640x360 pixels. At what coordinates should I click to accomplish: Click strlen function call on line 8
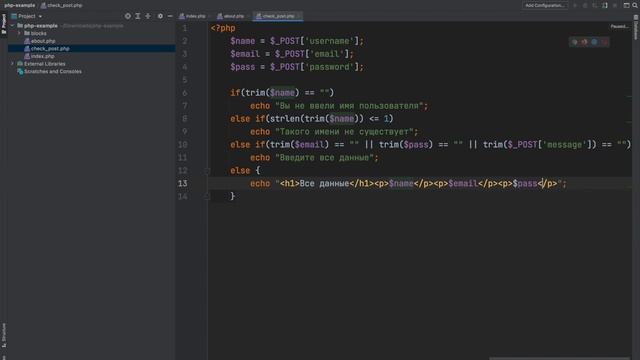click(285, 119)
